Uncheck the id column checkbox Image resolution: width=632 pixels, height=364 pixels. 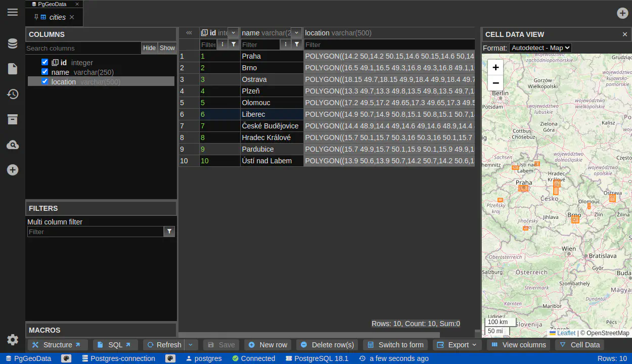(45, 62)
